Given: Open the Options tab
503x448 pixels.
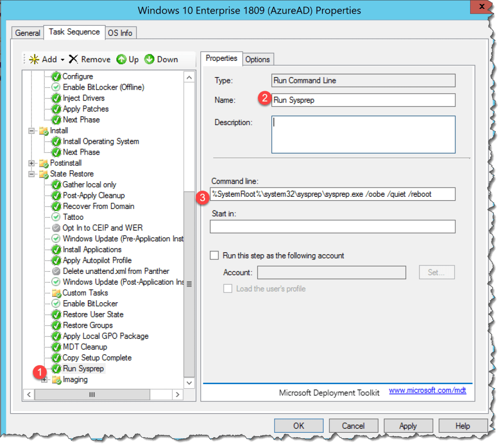Looking at the screenshot, I should (x=258, y=59).
